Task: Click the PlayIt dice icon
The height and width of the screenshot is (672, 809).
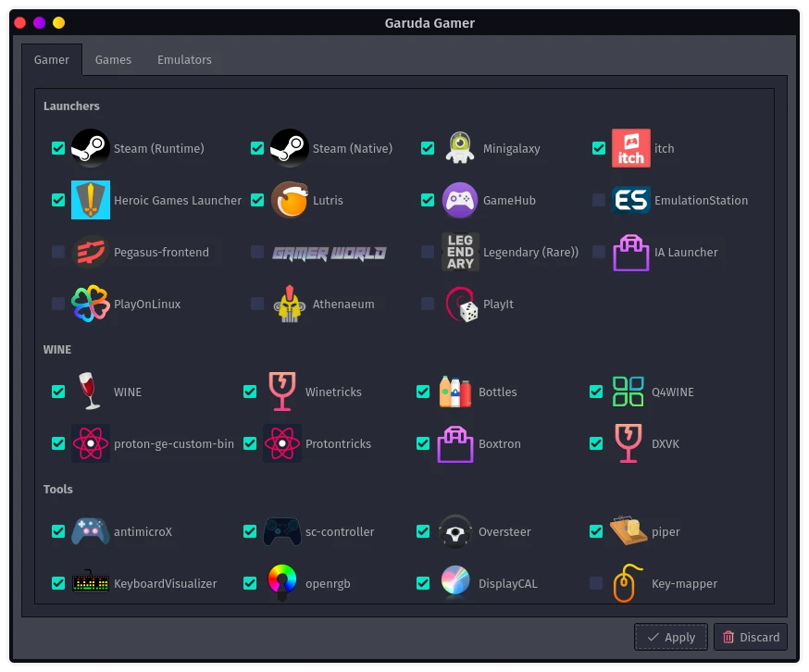Action: click(461, 305)
